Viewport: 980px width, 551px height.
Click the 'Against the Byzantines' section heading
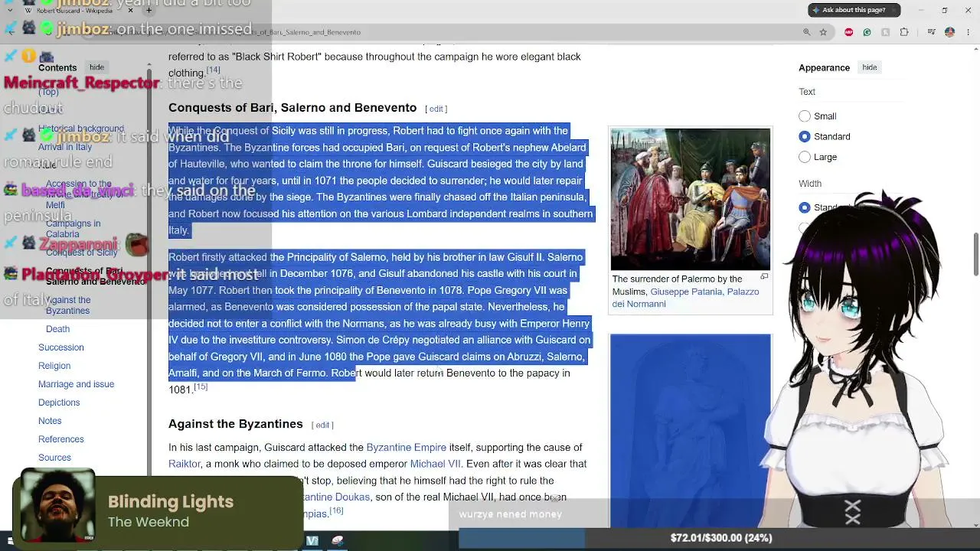click(x=236, y=424)
